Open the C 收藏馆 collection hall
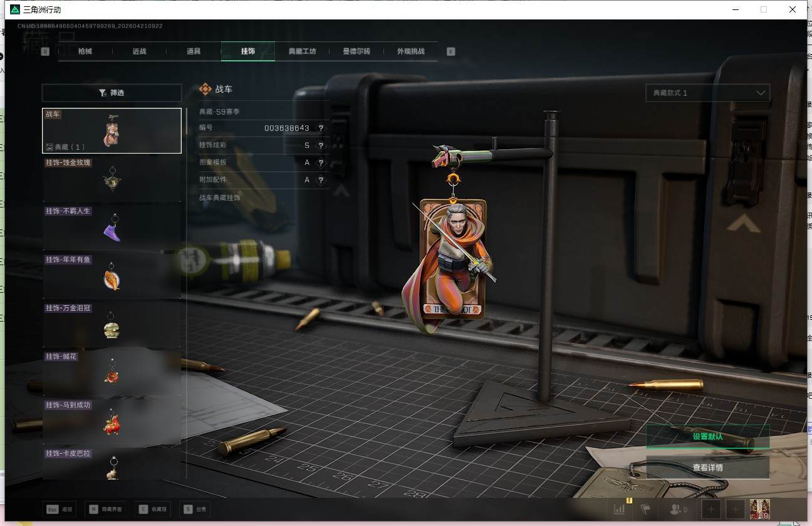The height and width of the screenshot is (526, 812). tap(153, 509)
